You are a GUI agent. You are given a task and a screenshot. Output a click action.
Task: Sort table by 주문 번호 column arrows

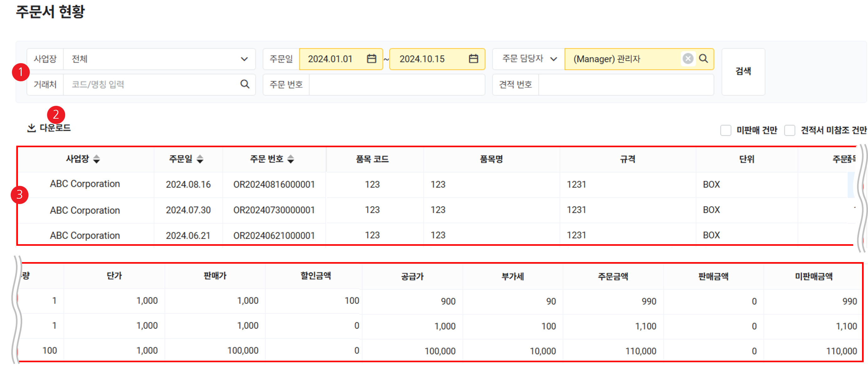pyautogui.click(x=291, y=159)
